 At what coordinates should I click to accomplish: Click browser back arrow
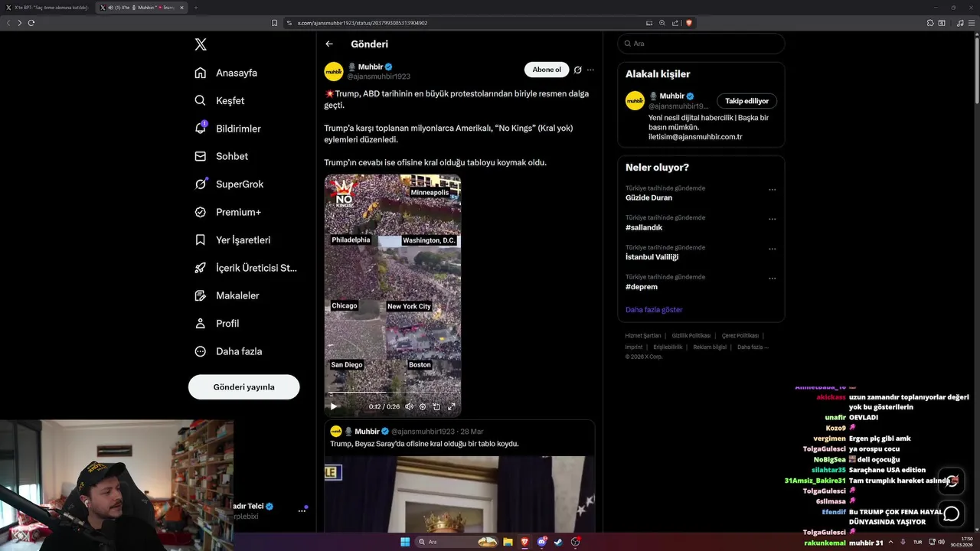click(8, 23)
